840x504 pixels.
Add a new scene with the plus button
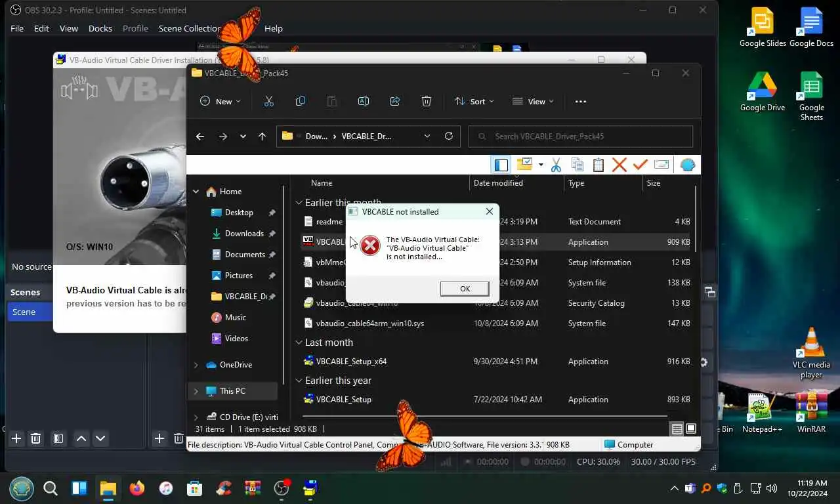point(16,438)
